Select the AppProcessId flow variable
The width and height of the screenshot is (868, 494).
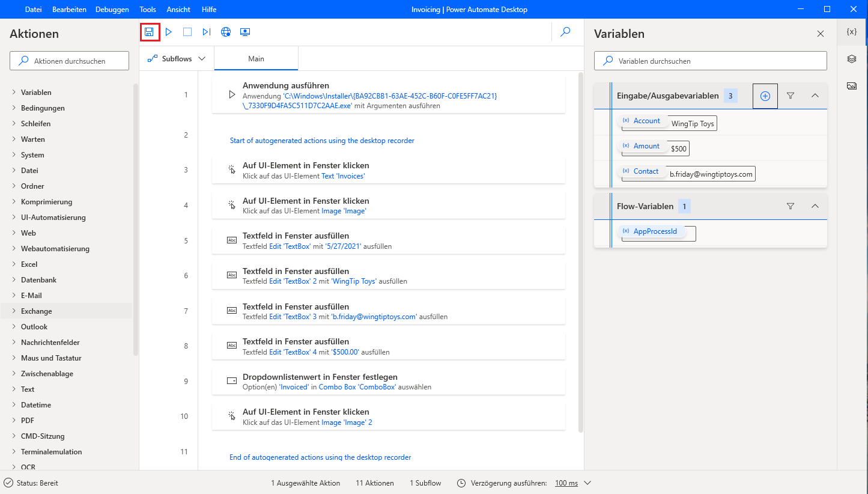pyautogui.click(x=651, y=231)
